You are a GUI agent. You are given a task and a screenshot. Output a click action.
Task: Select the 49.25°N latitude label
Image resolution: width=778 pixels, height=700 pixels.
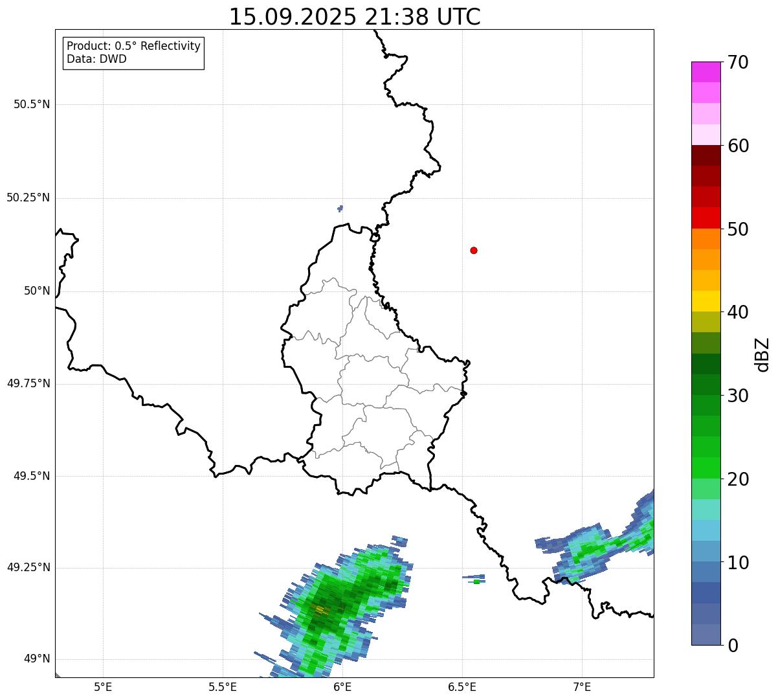(28, 567)
